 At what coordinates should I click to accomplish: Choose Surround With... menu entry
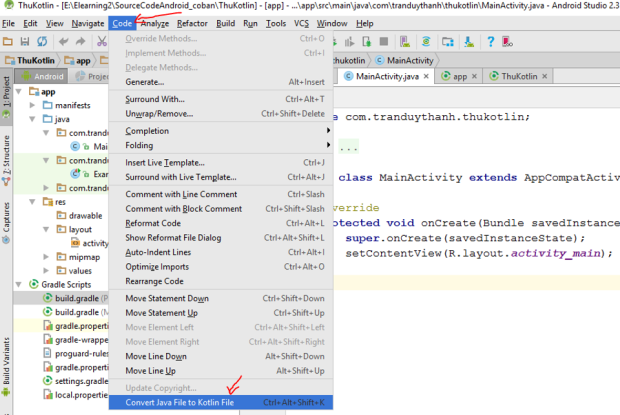click(221, 99)
